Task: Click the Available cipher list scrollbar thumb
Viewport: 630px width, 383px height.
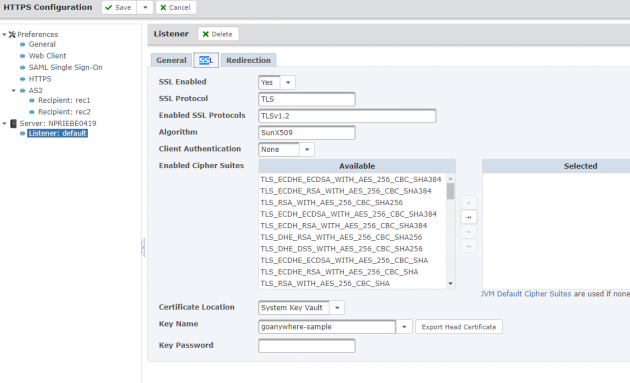Action: click(x=450, y=191)
